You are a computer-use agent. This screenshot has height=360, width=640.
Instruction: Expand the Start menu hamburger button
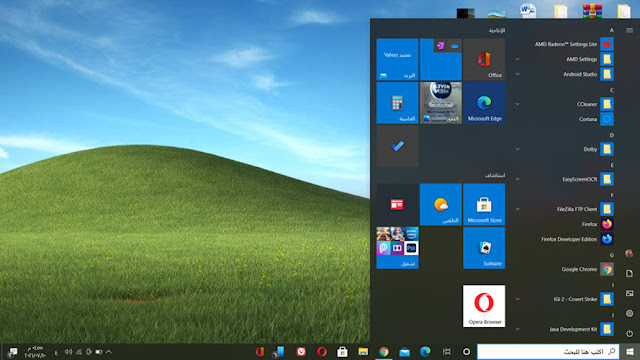629,30
